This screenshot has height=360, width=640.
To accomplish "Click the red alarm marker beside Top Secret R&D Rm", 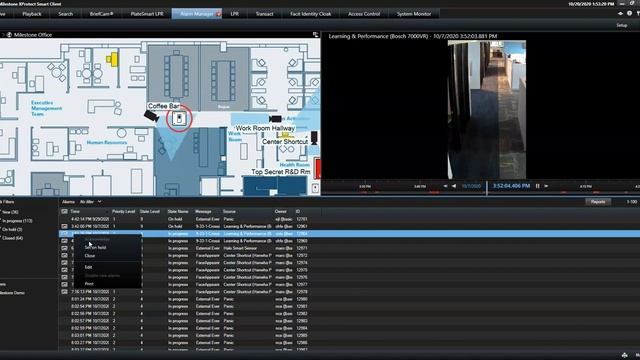I will click(x=318, y=169).
